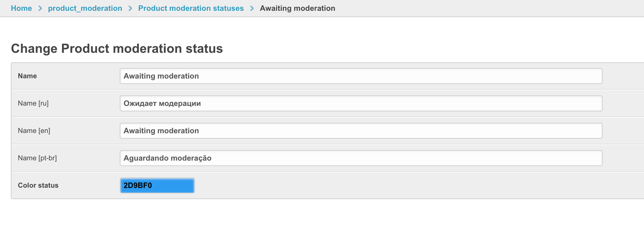The image size is (644, 243).
Task: Click the blank page area below the form
Action: pyautogui.click(x=318, y=223)
